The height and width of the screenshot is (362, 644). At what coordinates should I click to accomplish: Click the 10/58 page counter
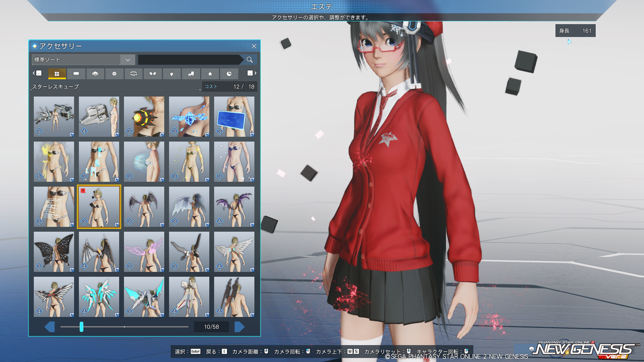point(211,327)
